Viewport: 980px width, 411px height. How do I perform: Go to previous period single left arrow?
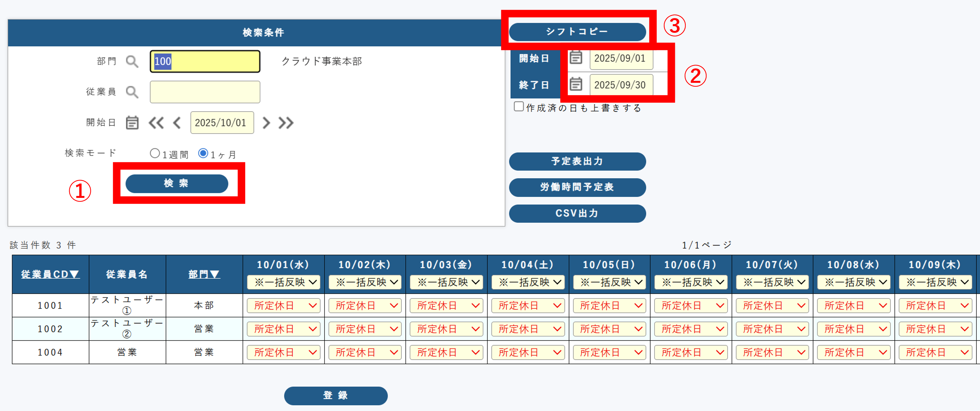coord(177,123)
